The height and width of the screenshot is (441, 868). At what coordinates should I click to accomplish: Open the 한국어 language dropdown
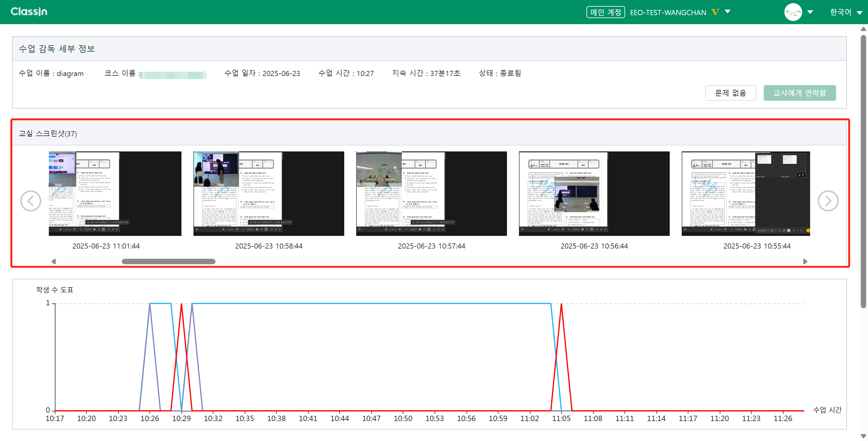[846, 12]
